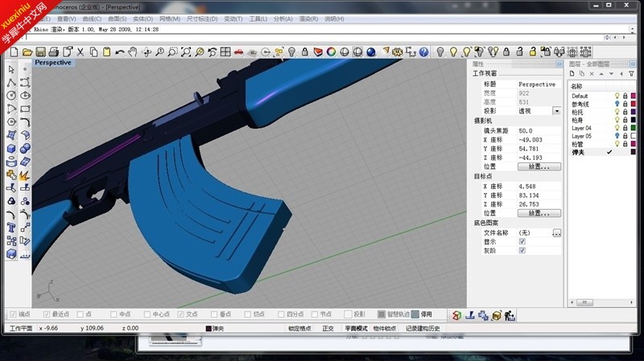Image resolution: width=644 pixels, height=361 pixels.
Task: Click the four viewports layout icon
Action: [x=225, y=52]
